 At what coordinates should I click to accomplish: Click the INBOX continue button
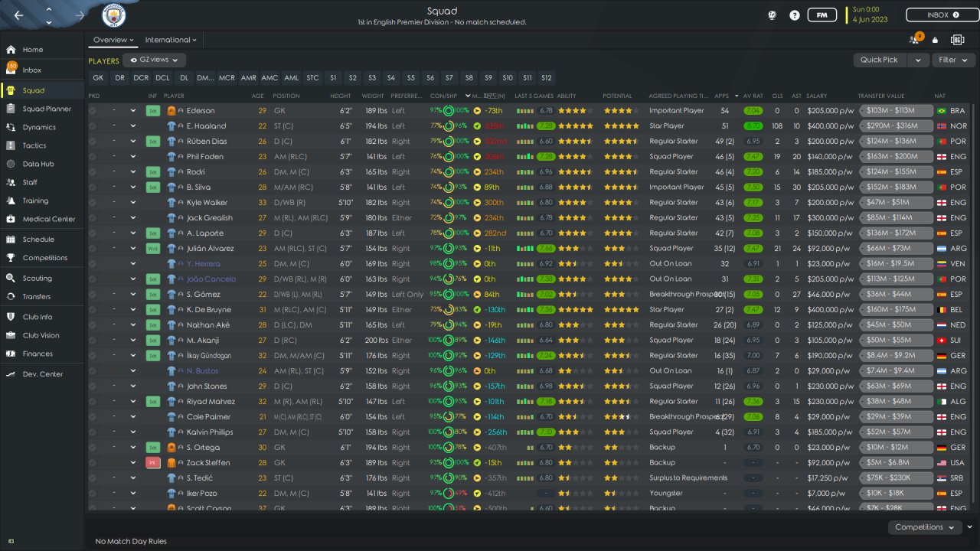click(942, 15)
